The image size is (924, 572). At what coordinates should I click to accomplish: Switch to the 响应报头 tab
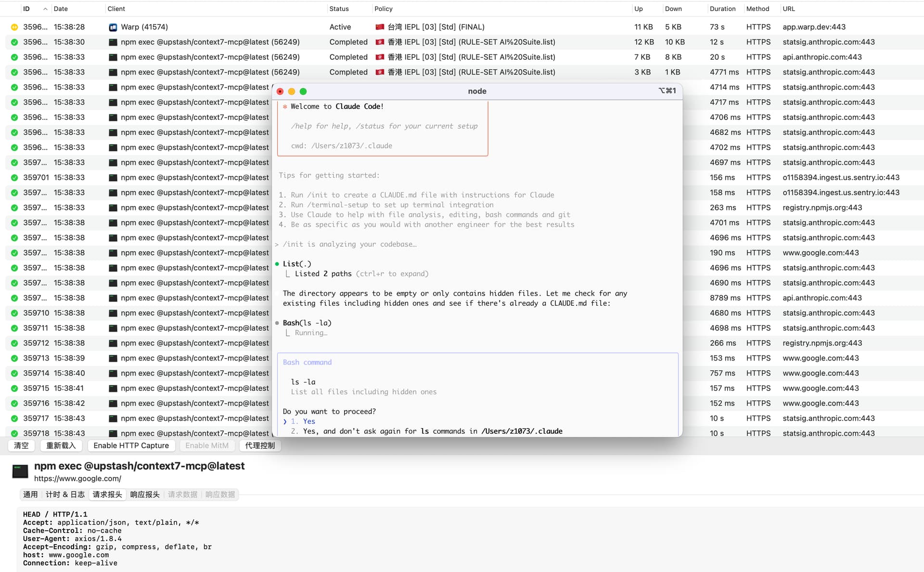coord(145,494)
